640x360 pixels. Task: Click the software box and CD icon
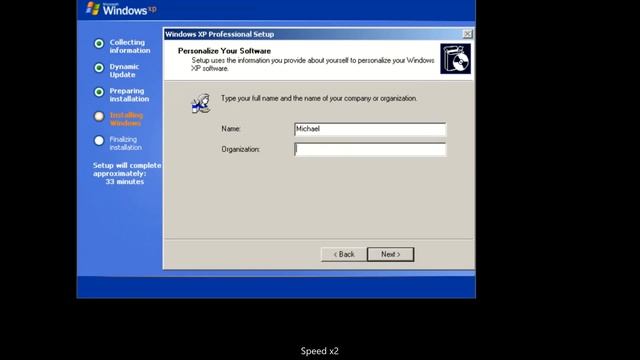[x=456, y=59]
